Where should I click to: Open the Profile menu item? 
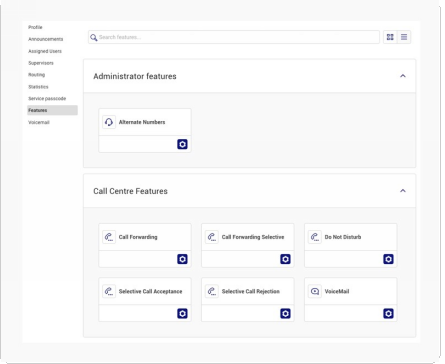tap(35, 27)
